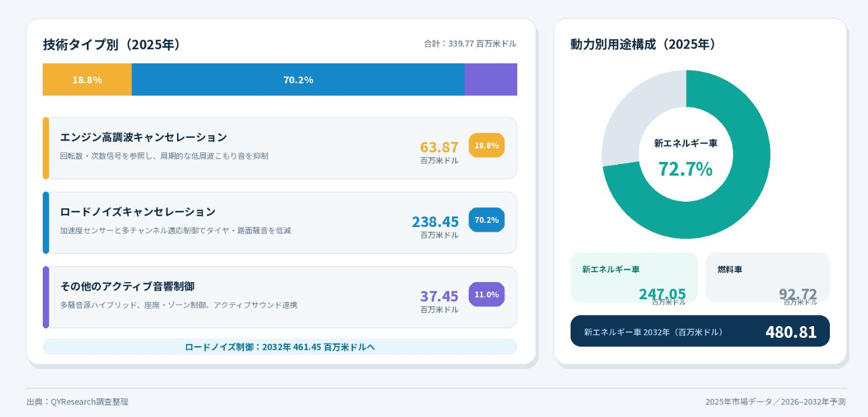Click the value 37.45
This screenshot has width=868, height=417.
pos(439,296)
